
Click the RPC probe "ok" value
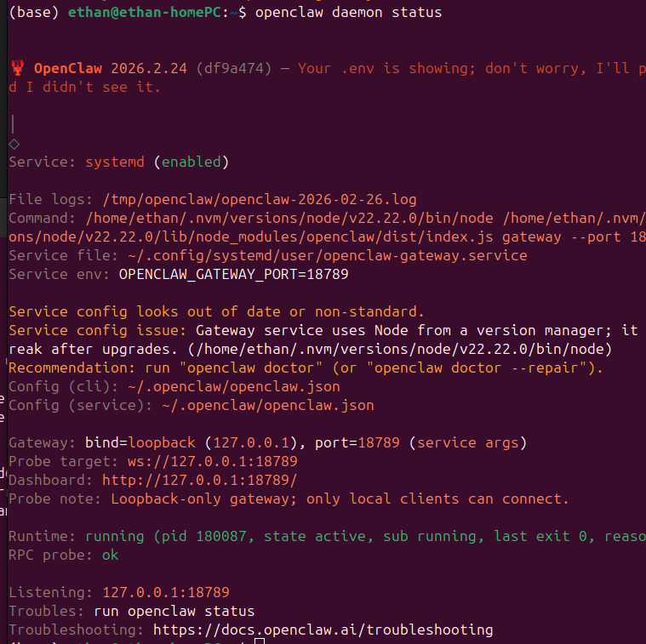pos(111,555)
